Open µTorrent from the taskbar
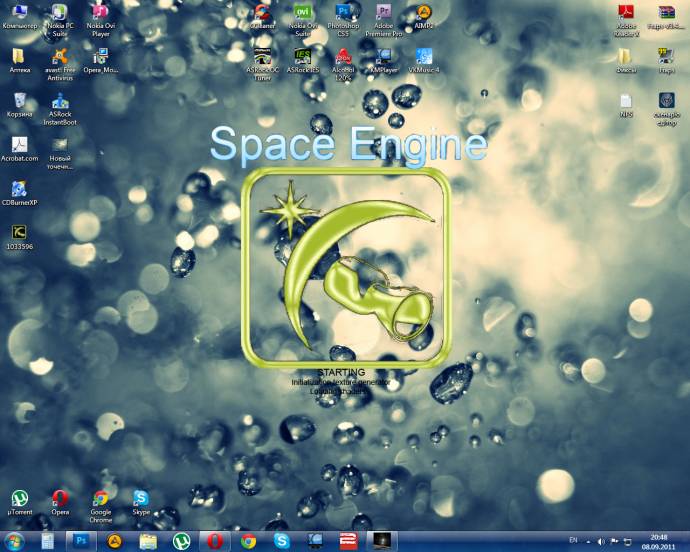The height and width of the screenshot is (552, 690). [x=181, y=541]
